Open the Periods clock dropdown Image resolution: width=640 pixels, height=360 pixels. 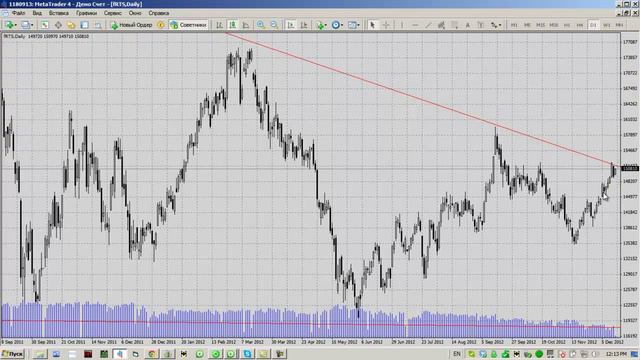(x=337, y=25)
